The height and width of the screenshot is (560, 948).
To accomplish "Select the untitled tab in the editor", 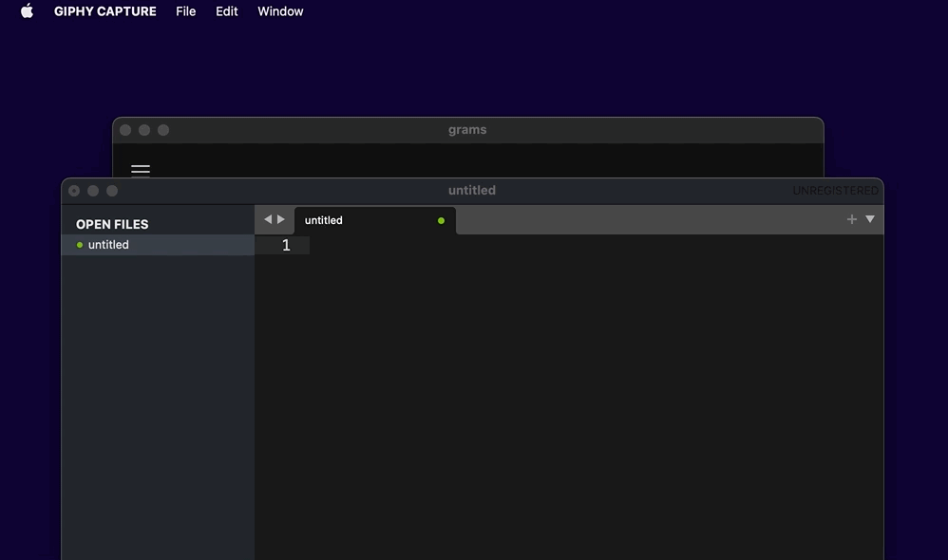I will pyautogui.click(x=374, y=220).
